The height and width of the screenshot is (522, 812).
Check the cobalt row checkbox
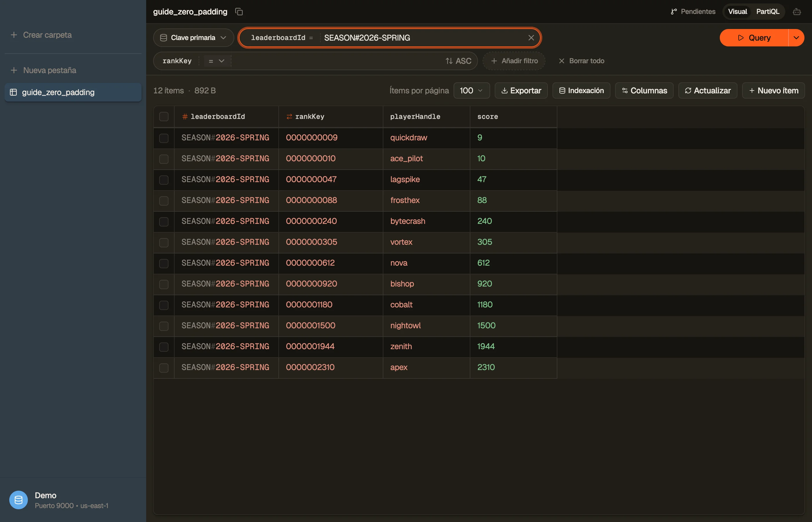click(x=164, y=305)
